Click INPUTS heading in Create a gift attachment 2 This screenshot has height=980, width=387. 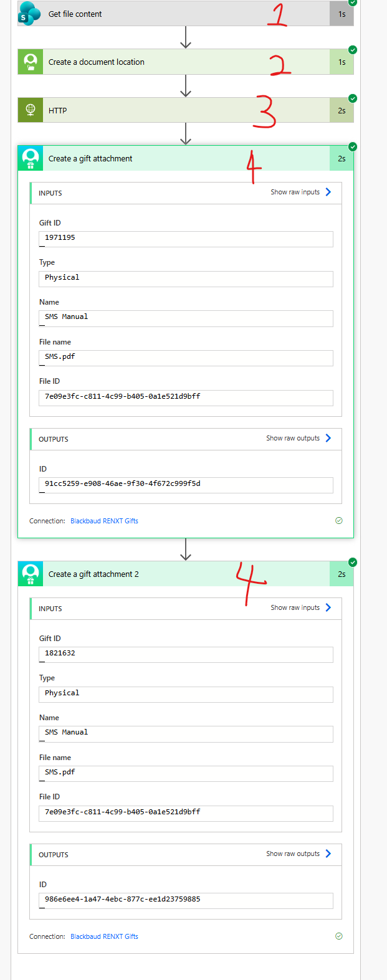50,609
